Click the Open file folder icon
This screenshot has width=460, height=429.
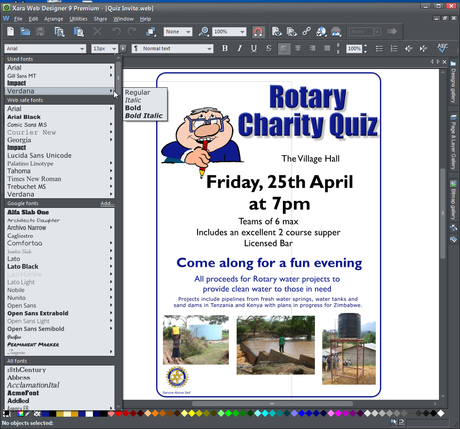25,32
